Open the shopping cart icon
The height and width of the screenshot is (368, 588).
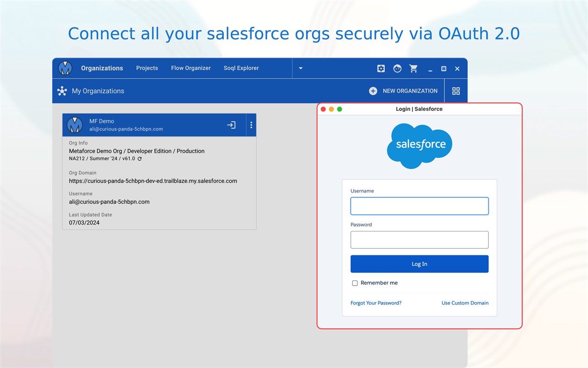(414, 69)
